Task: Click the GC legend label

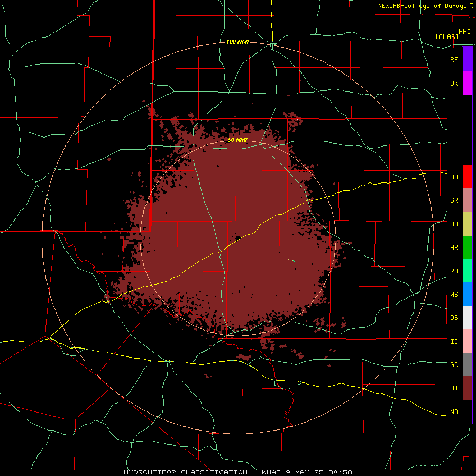Action: tap(454, 364)
